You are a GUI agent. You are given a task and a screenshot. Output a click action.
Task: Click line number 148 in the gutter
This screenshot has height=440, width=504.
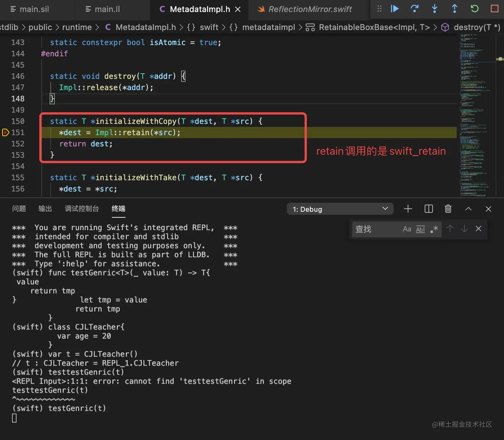click(x=18, y=99)
